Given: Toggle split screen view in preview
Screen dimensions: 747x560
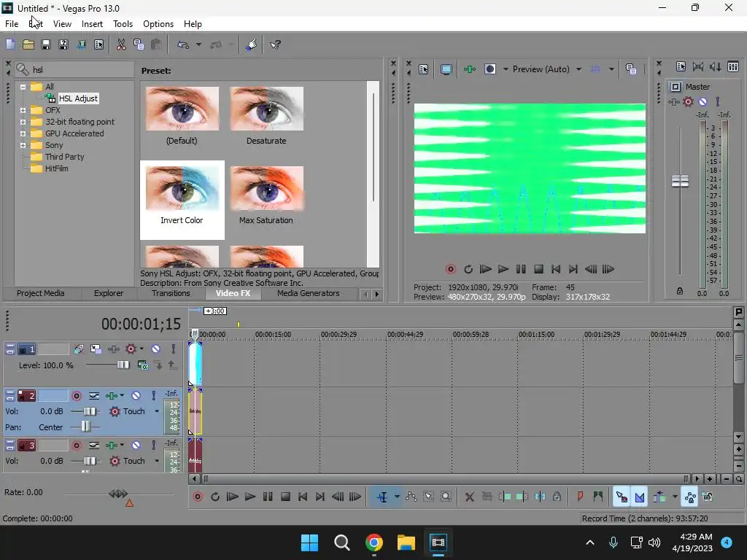Looking at the screenshot, I should (x=489, y=69).
